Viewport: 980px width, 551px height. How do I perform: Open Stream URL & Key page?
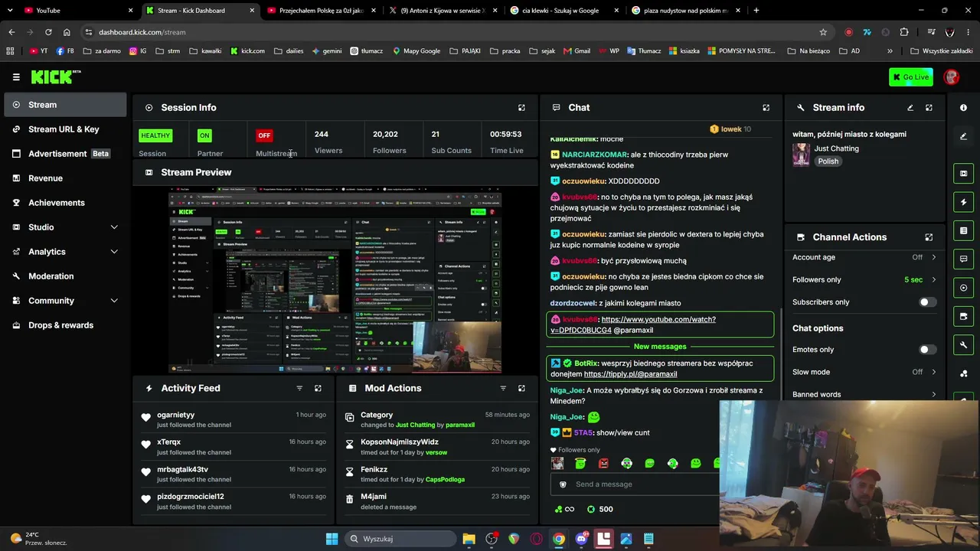tap(65, 129)
